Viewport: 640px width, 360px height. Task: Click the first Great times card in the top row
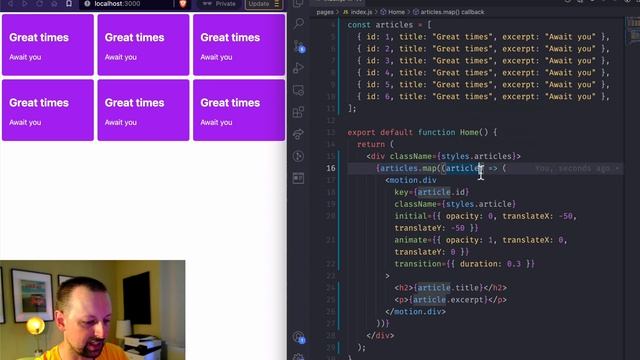click(48, 45)
